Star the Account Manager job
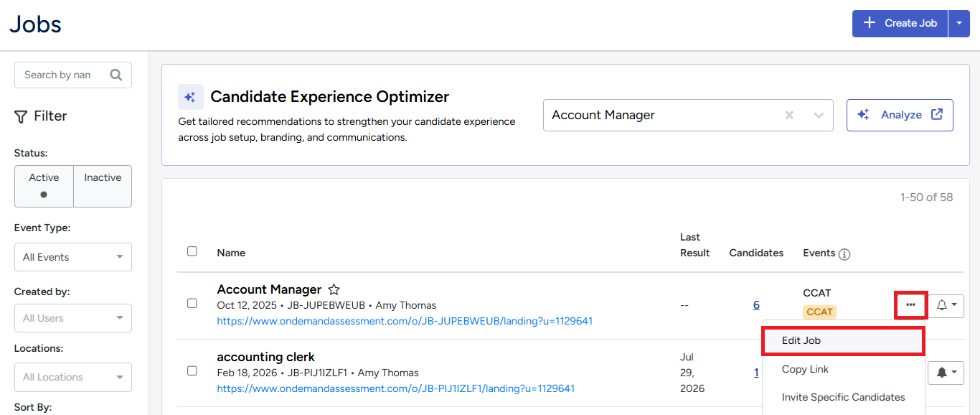The height and width of the screenshot is (415, 980). pos(334,289)
